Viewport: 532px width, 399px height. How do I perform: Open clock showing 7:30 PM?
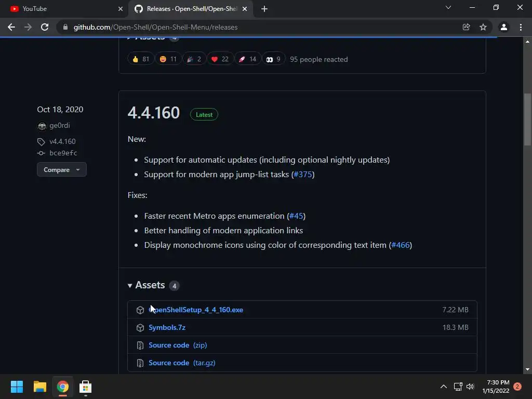click(x=496, y=387)
